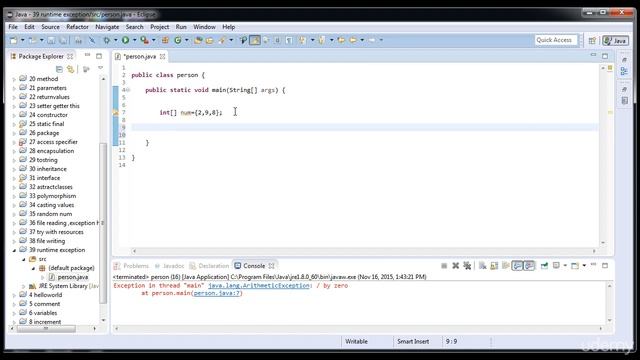Switch to the Problems tab
The image size is (640, 360).
(131, 266)
